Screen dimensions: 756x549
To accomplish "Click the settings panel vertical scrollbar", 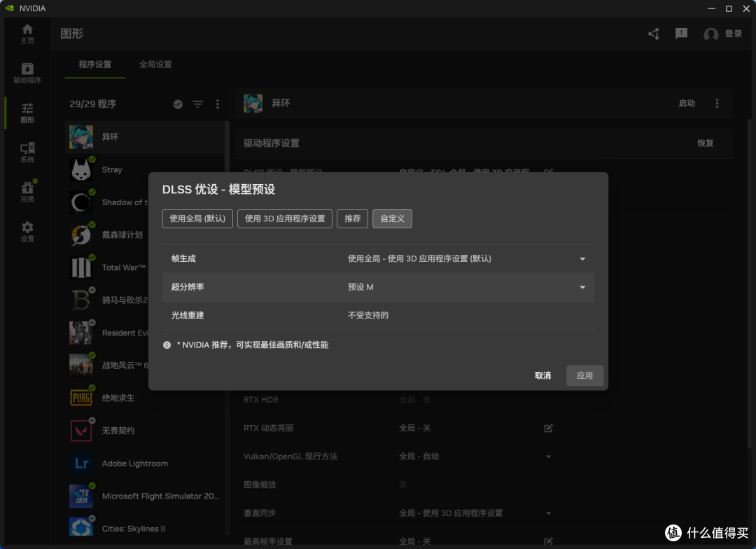I will tap(749, 284).
